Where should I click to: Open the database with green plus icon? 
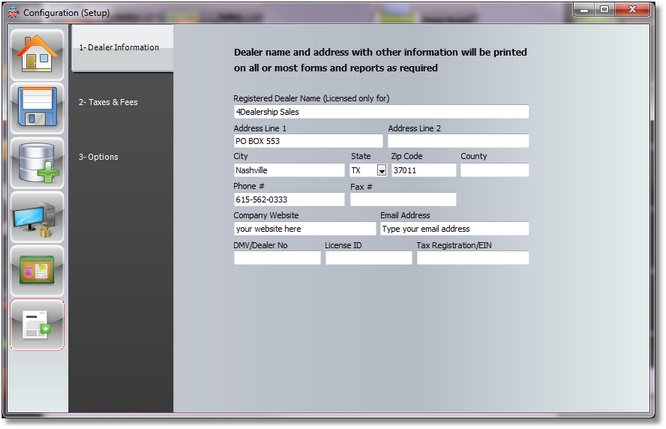pyautogui.click(x=37, y=163)
